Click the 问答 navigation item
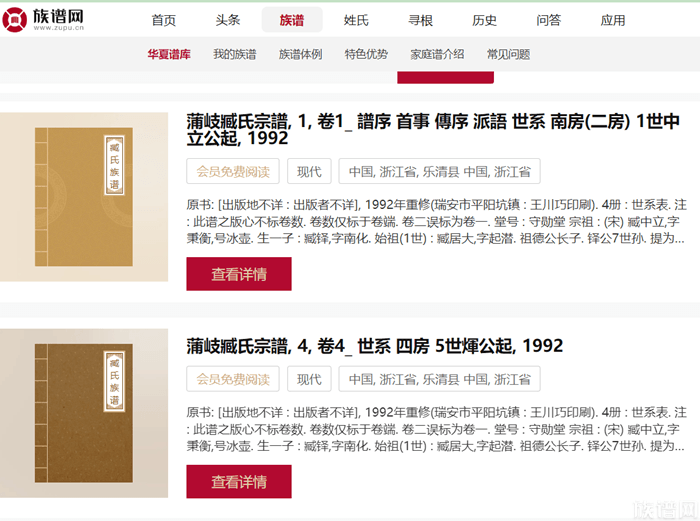Viewport: 700px width, 521px height. 548,20
